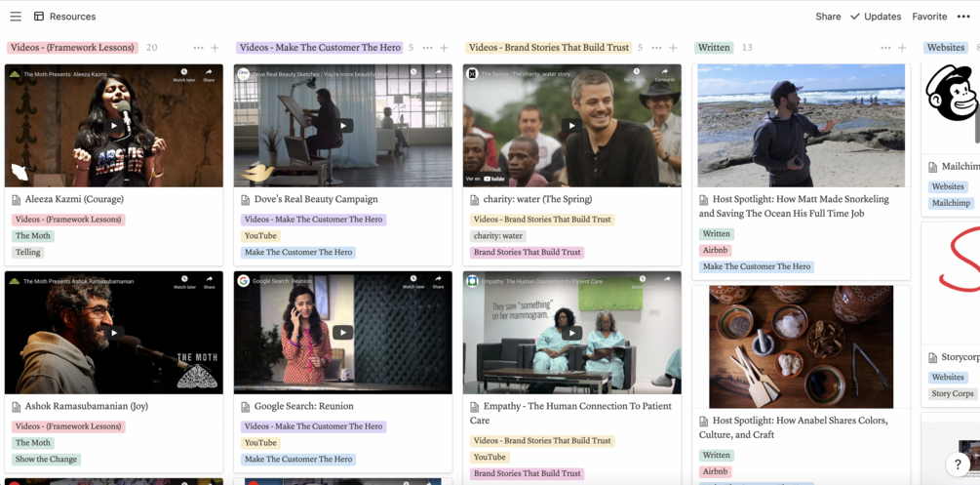Click YouTube tag on Dove's Real Beauty card
This screenshot has width=980, height=485.
[260, 236]
